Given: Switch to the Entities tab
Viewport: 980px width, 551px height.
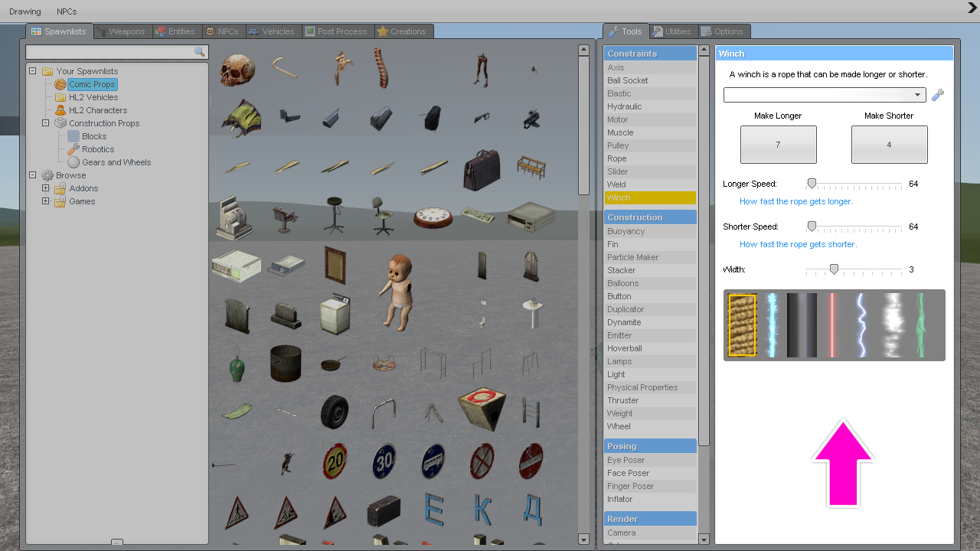Looking at the screenshot, I should [x=175, y=31].
